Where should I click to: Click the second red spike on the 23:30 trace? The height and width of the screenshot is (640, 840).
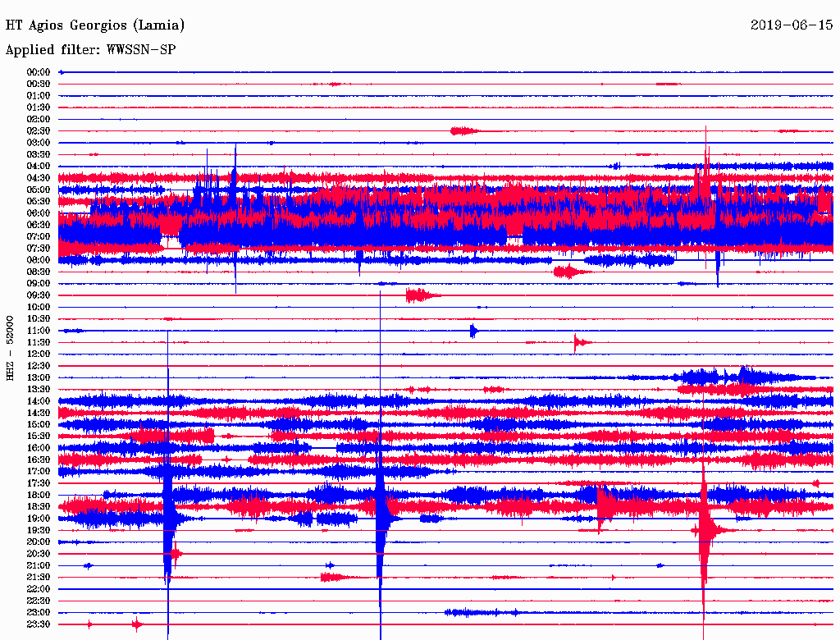pos(138,624)
